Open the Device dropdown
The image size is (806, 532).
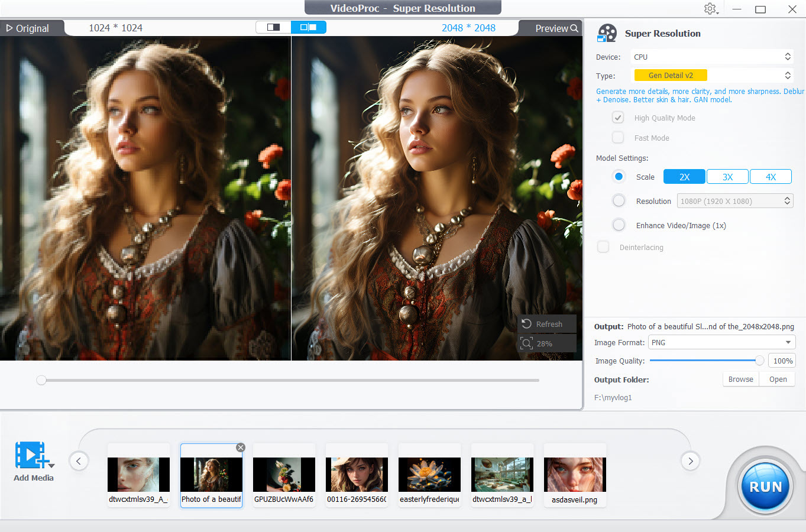(711, 56)
